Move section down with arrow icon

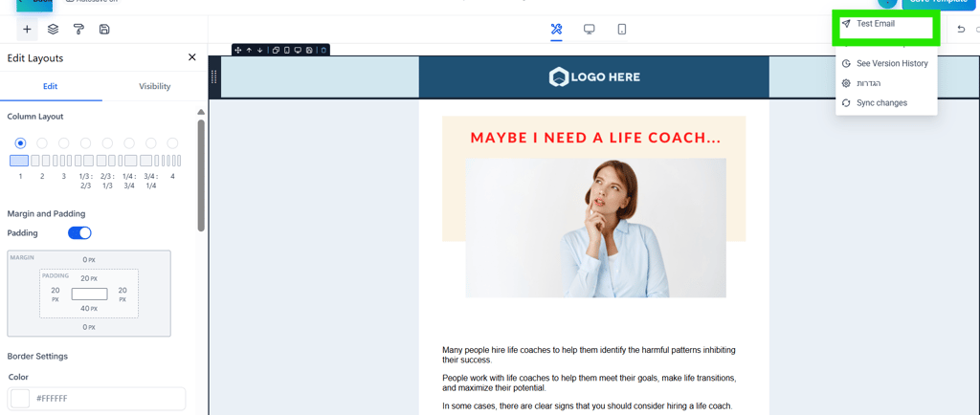click(x=259, y=50)
